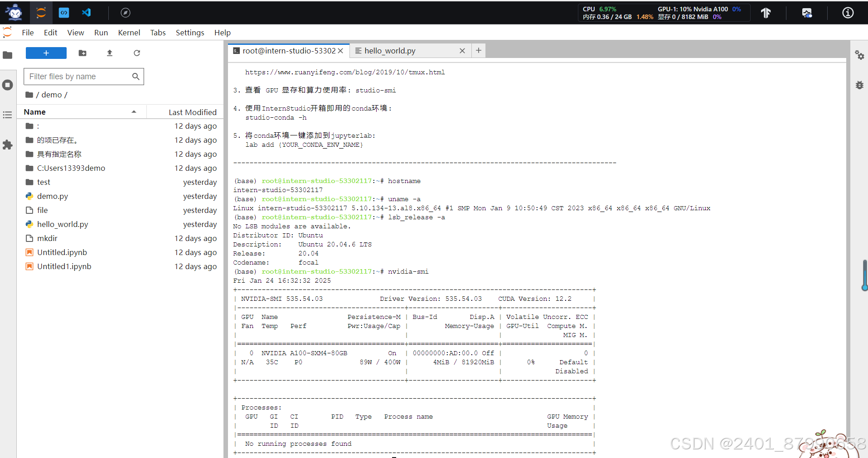
Task: Click the CPU usage 6.97% indicator
Action: [x=599, y=9]
